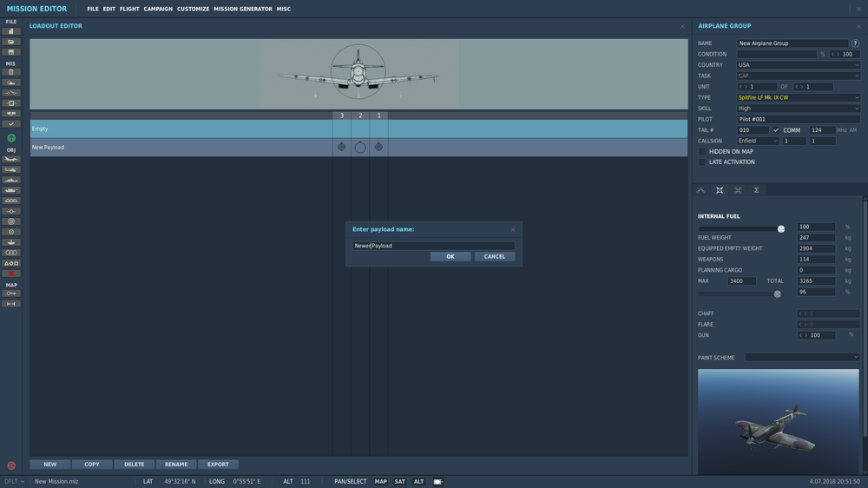Select the ground vehicle group icon
Viewport: 868px width, 488px height.
pos(11,190)
